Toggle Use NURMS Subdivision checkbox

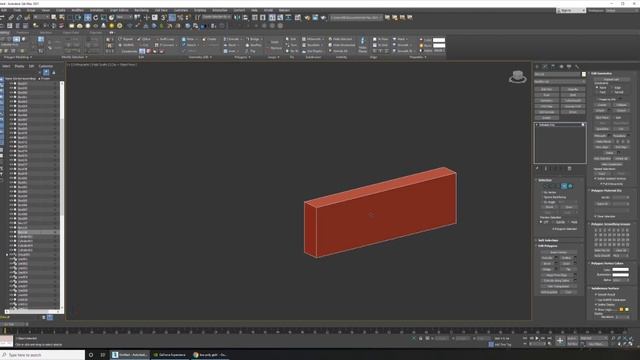click(596, 300)
